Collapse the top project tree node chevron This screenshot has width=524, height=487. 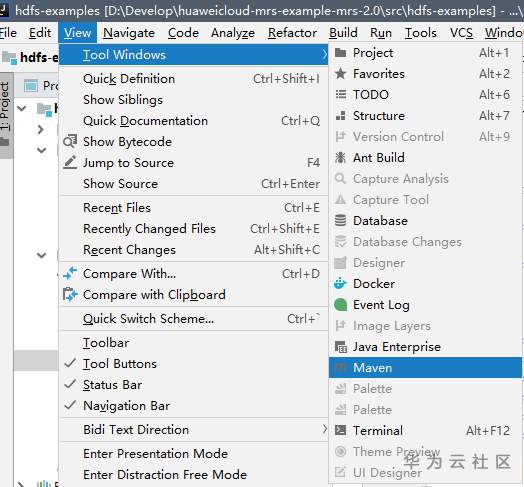[x=22, y=108]
